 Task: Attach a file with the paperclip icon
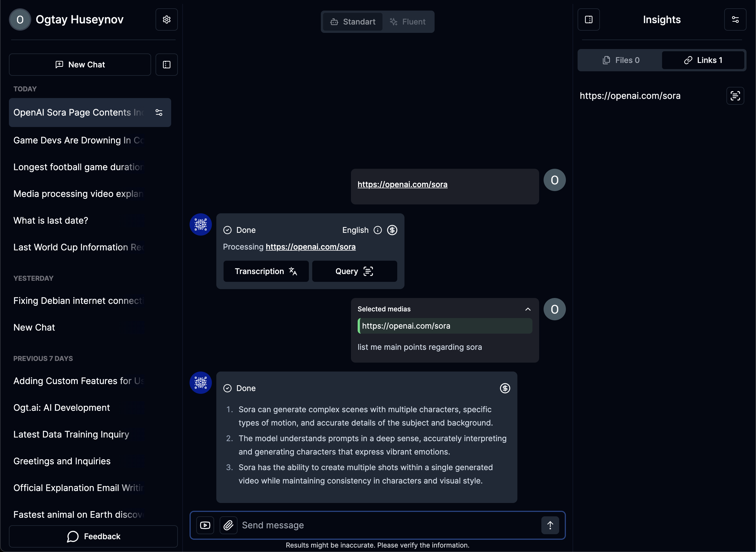228,525
